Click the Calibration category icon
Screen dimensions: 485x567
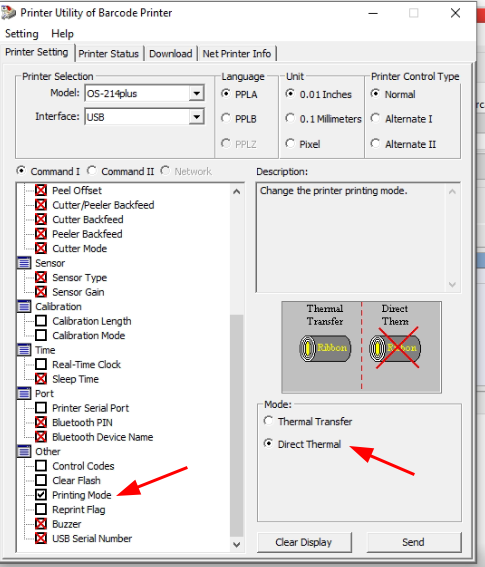pyautogui.click(x=24, y=307)
